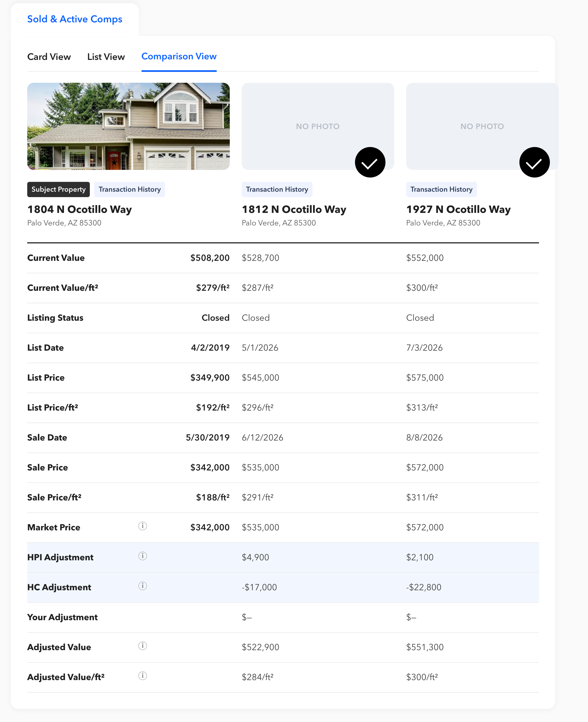The width and height of the screenshot is (588, 722).
Task: Select the $2,100 HPI adjustment value
Action: tap(420, 557)
